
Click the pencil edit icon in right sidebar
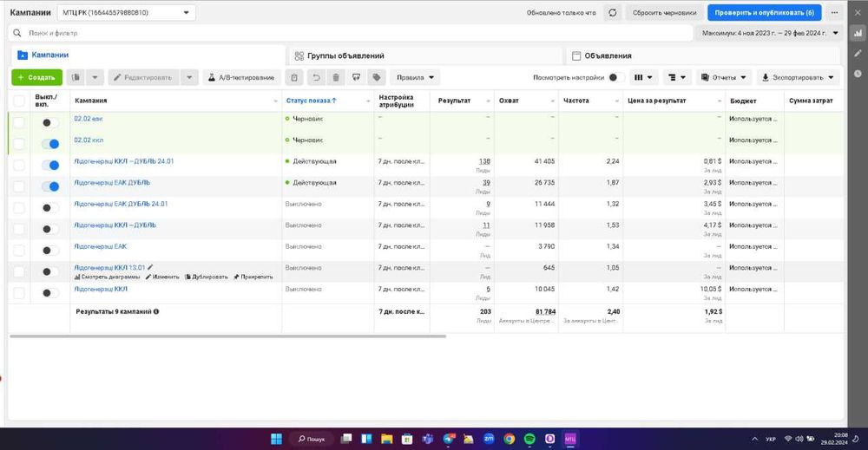coord(858,54)
